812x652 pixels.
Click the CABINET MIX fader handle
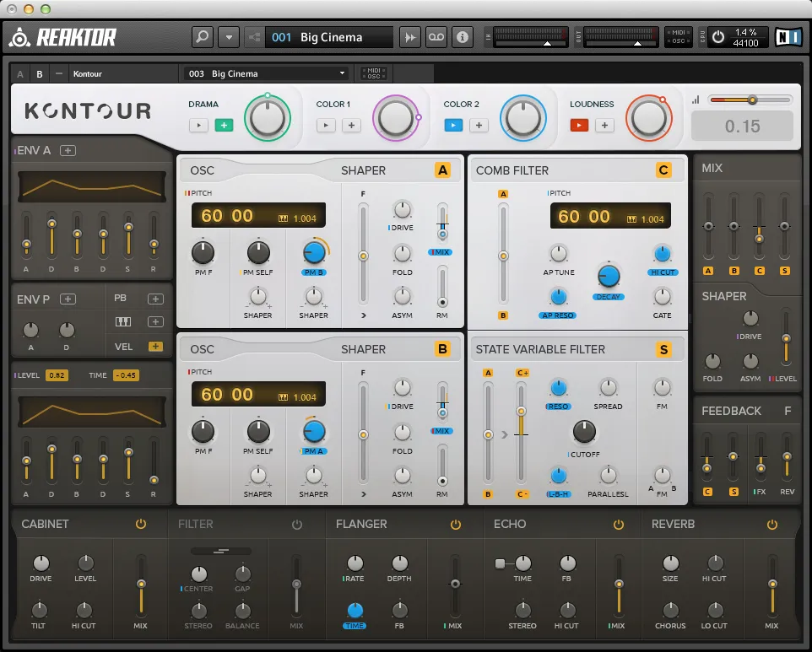[x=141, y=584]
